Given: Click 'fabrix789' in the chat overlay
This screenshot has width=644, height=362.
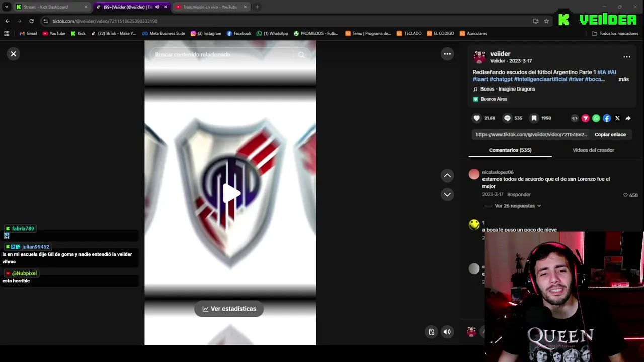Looking at the screenshot, I should point(23,229).
